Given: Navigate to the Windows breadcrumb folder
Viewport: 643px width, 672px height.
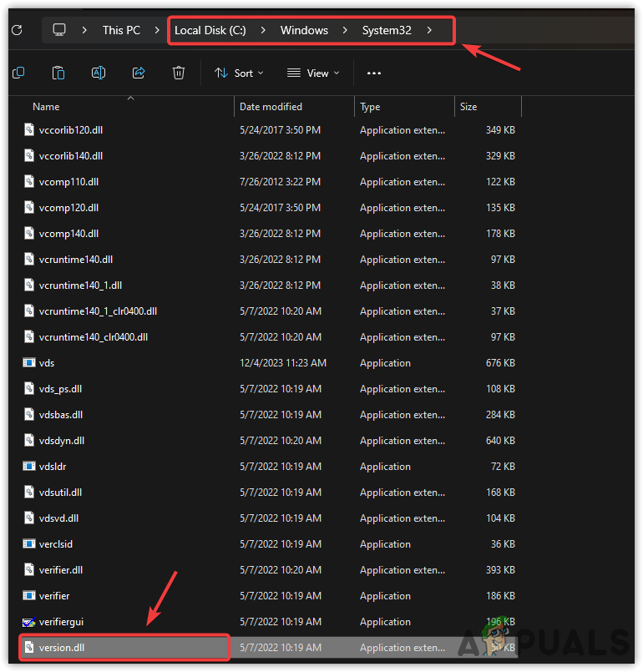Looking at the screenshot, I should (304, 30).
